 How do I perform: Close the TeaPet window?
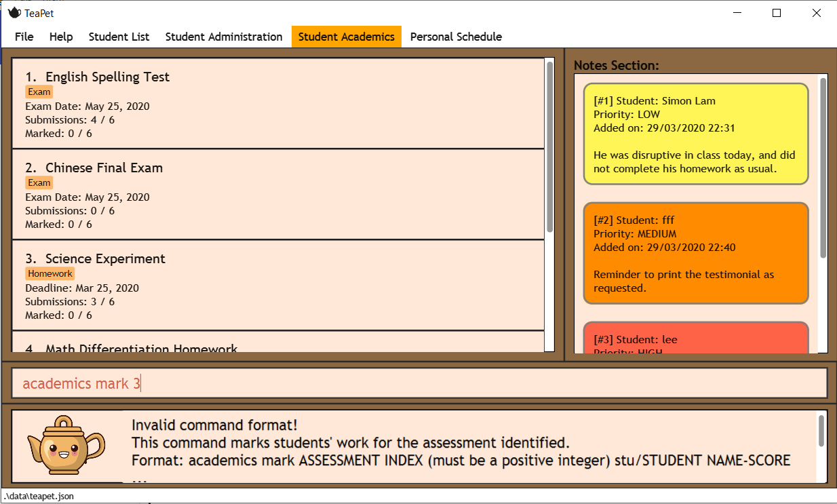tap(817, 13)
